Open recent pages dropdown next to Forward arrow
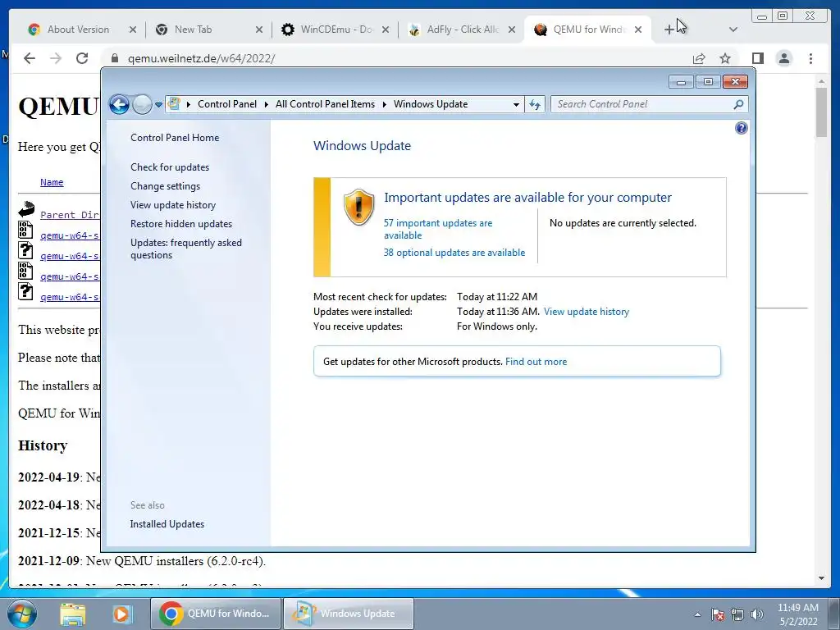 [x=158, y=105]
